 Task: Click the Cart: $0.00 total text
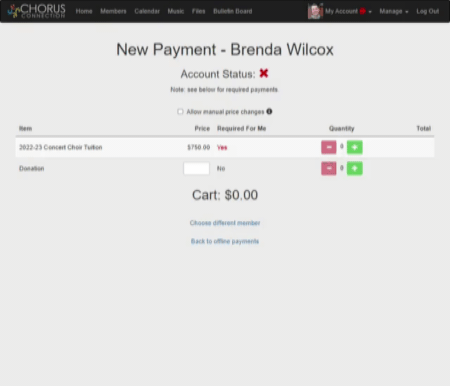225,195
